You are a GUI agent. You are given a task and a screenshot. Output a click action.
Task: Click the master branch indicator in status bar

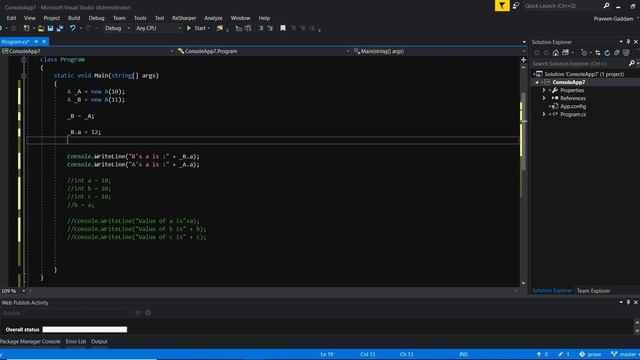(623, 354)
